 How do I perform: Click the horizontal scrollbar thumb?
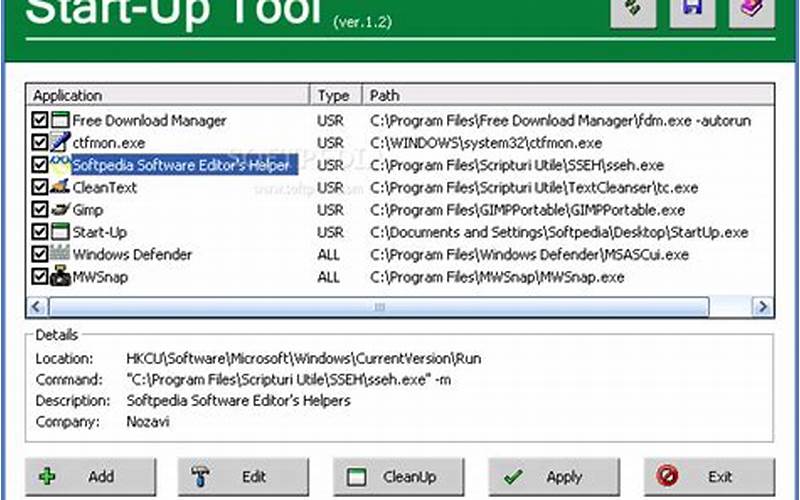[379, 307]
